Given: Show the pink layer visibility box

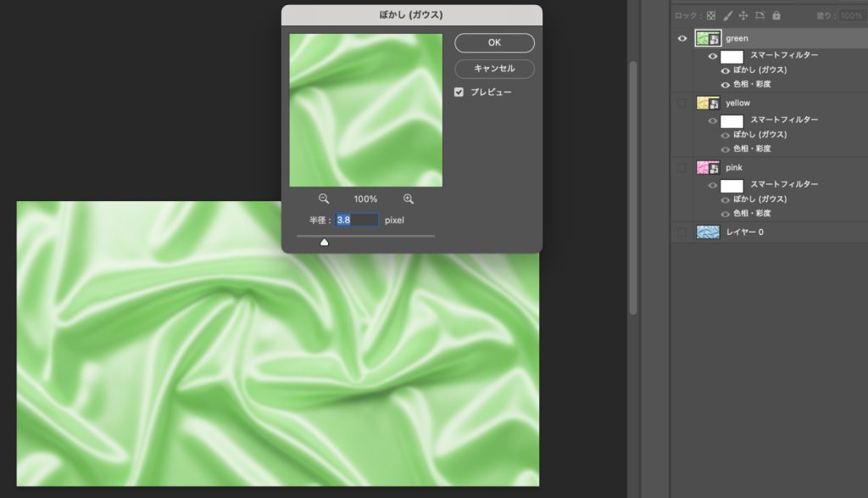Looking at the screenshot, I should point(682,167).
